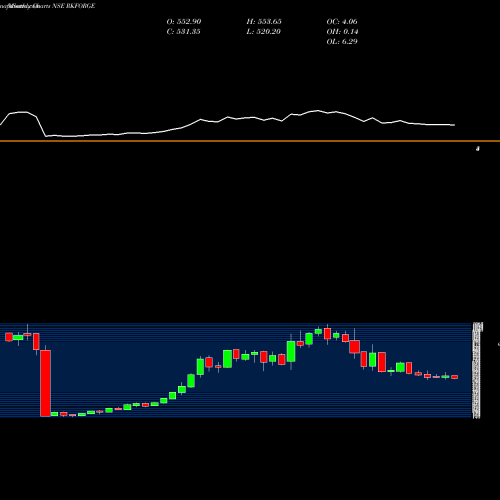Click the 'OC: 4.06' reading
Screen dimensions: 500x500
point(342,22)
